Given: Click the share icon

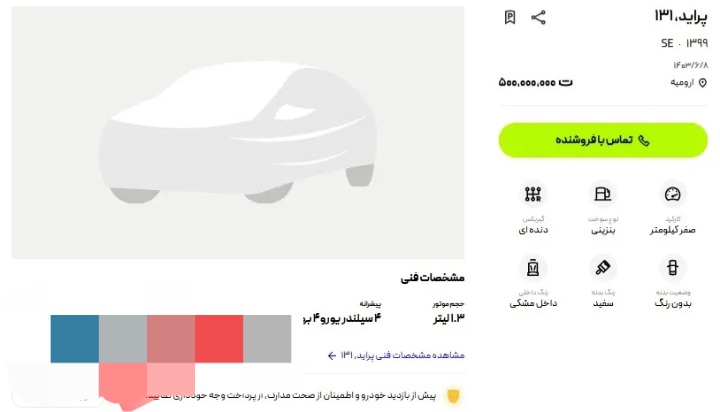Looking at the screenshot, I should [539, 17].
